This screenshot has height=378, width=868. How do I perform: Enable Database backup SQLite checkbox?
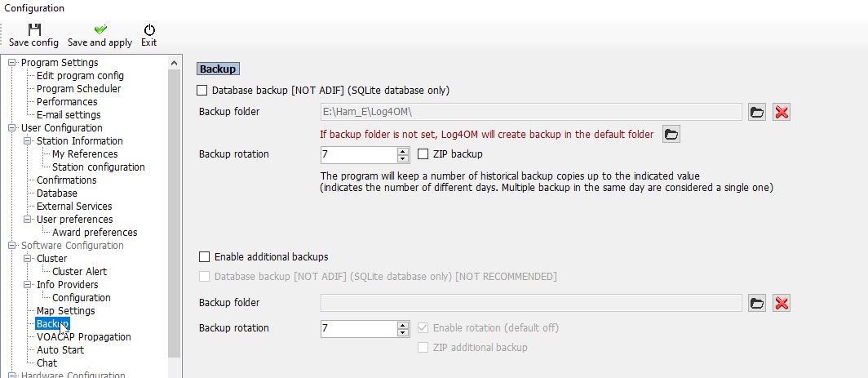point(202,90)
